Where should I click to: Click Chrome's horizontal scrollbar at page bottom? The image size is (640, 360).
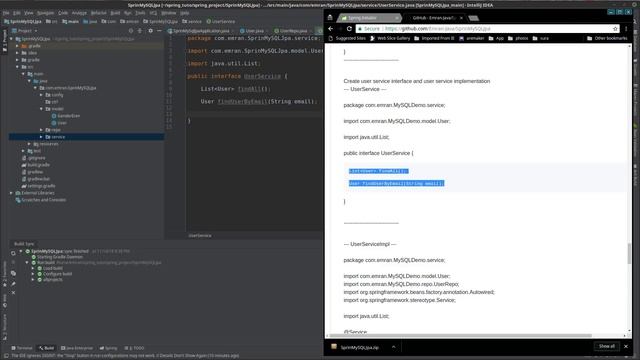pyautogui.click(x=460, y=336)
